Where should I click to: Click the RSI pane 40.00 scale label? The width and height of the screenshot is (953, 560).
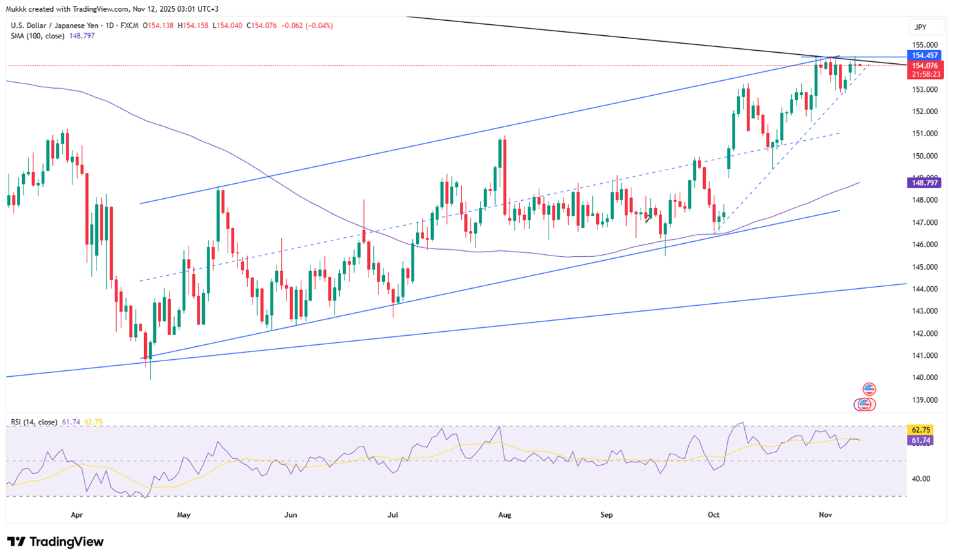(921, 479)
